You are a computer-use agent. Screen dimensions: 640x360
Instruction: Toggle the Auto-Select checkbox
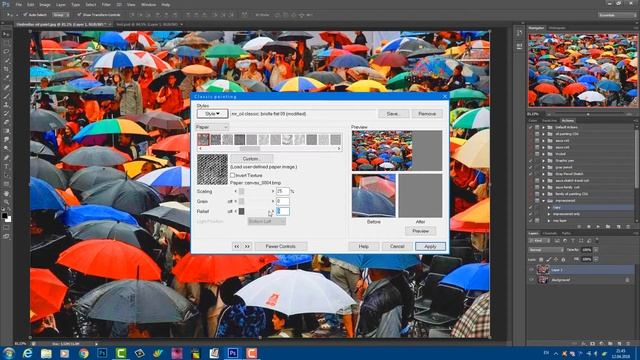25,15
